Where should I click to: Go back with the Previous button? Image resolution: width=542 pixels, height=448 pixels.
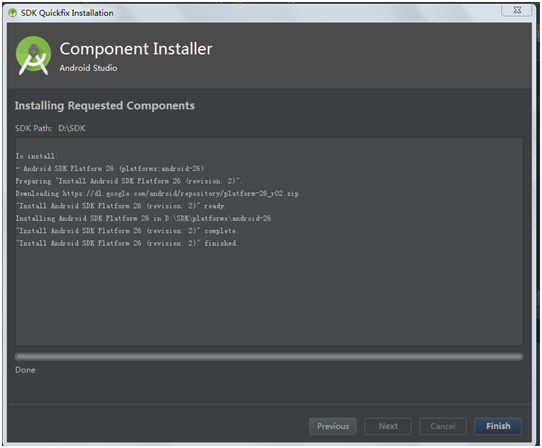[333, 426]
